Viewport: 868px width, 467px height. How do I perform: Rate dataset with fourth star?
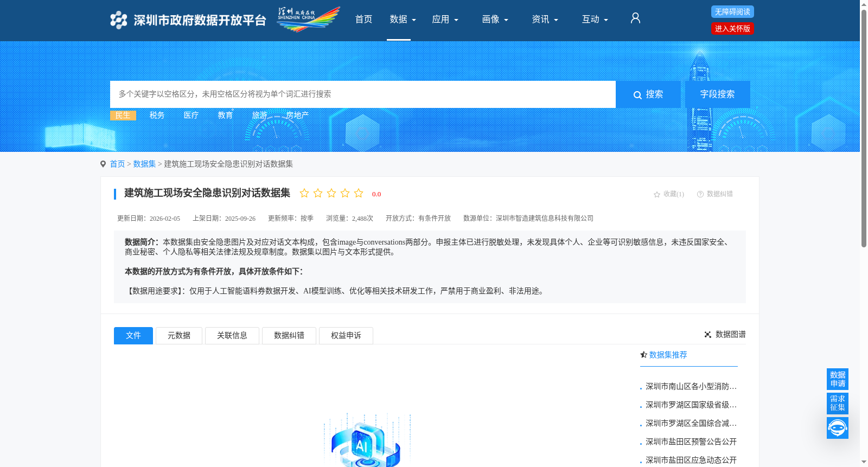pyautogui.click(x=345, y=193)
